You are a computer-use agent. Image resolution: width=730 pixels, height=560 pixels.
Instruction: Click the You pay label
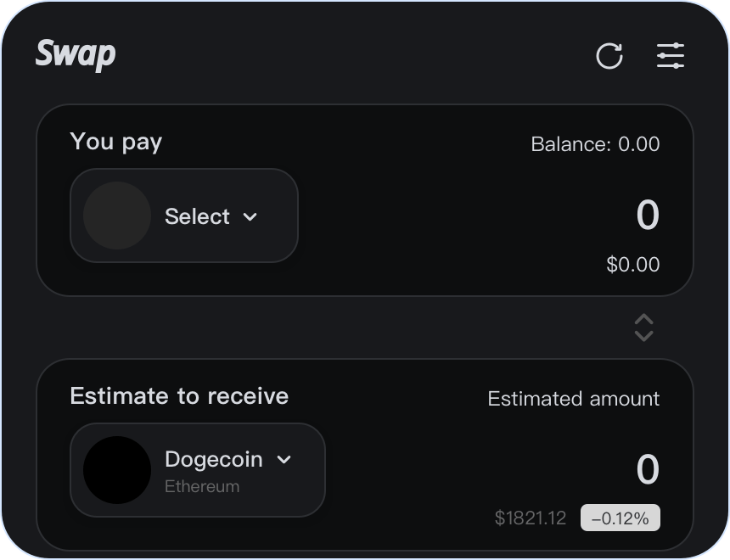coord(116,142)
